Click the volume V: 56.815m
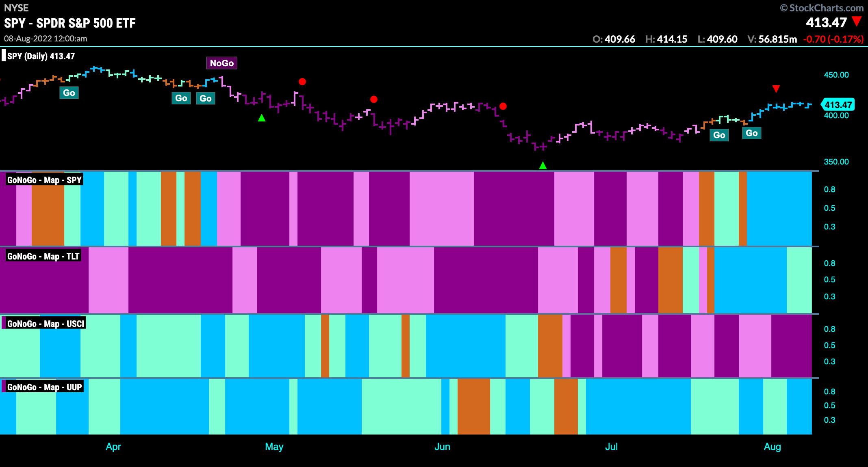Image resolution: width=868 pixels, height=467 pixels. click(x=772, y=39)
